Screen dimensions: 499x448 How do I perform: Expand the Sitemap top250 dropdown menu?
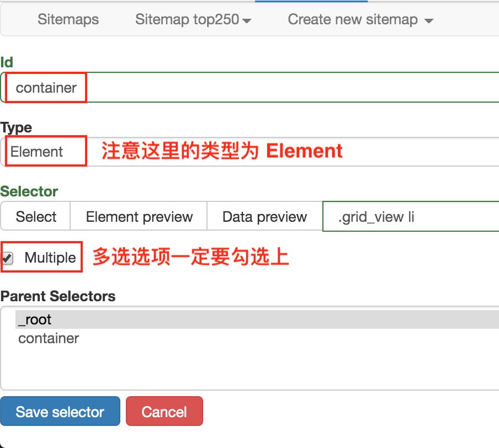tap(193, 20)
